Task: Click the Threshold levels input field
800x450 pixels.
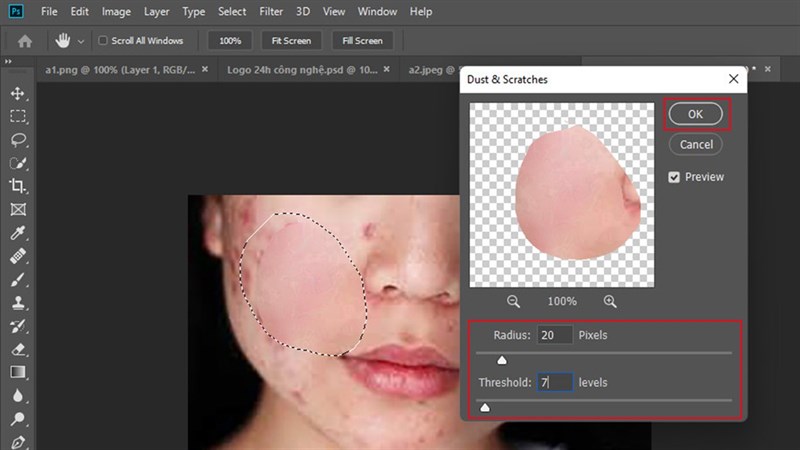Action: pos(555,382)
